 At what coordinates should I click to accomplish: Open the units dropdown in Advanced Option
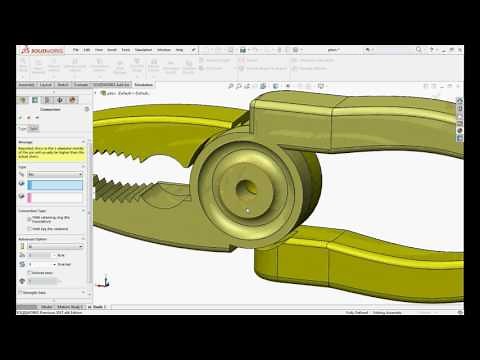pyautogui.click(x=55, y=247)
